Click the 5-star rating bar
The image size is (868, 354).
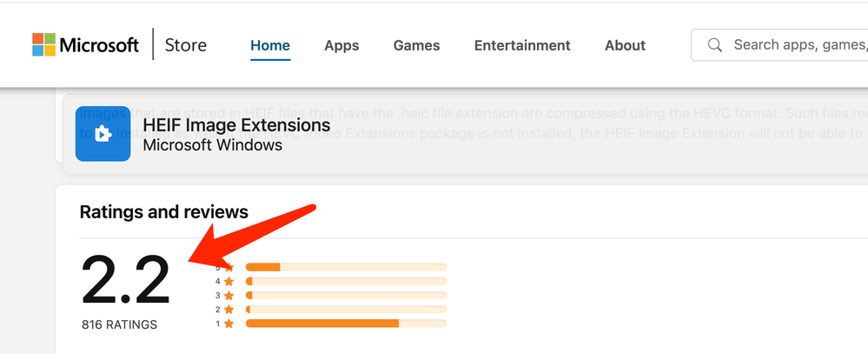coord(346,267)
